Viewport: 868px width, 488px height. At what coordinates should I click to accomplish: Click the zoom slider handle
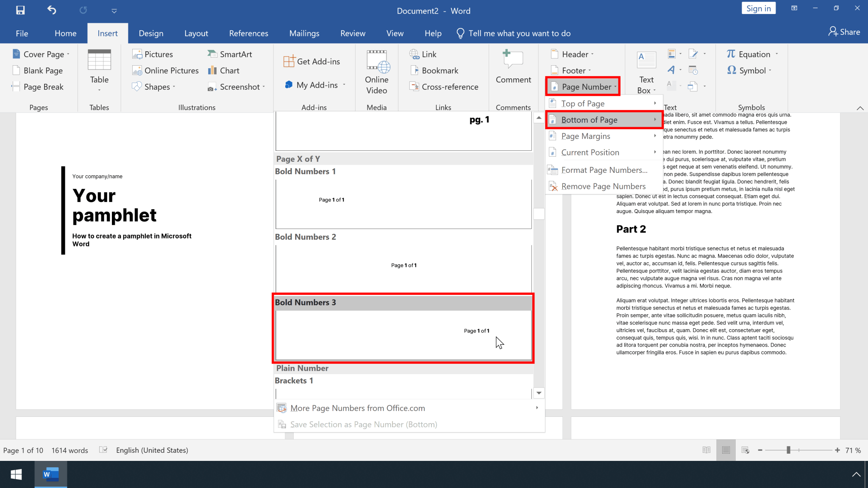point(788,450)
